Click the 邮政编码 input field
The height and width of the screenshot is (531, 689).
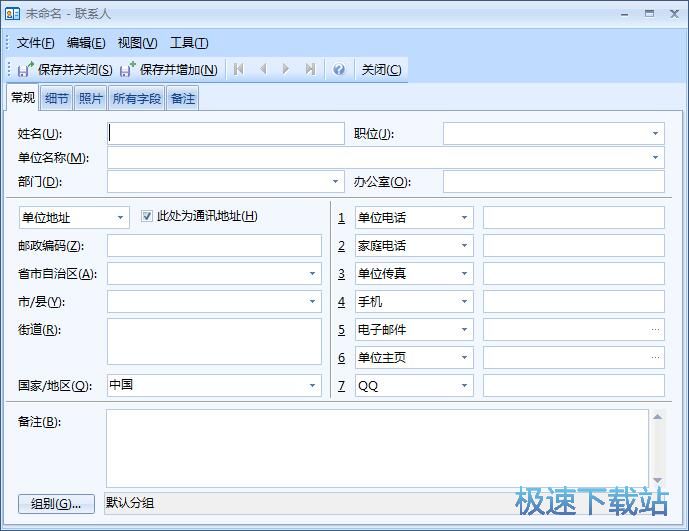(214, 245)
